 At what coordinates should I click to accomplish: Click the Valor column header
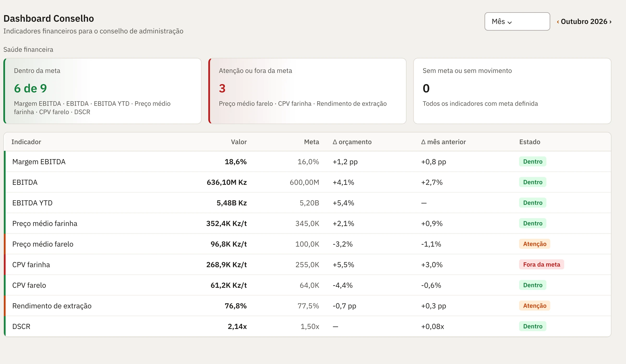click(x=239, y=142)
